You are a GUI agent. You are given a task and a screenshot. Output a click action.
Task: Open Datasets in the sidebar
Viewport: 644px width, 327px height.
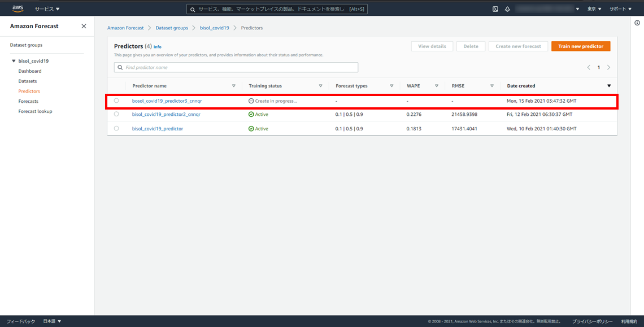click(27, 81)
